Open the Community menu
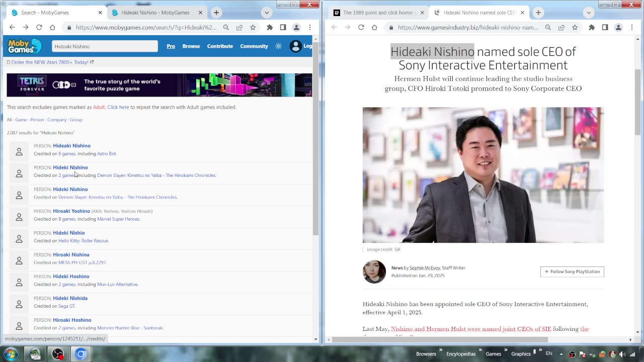644x362 pixels. click(254, 46)
